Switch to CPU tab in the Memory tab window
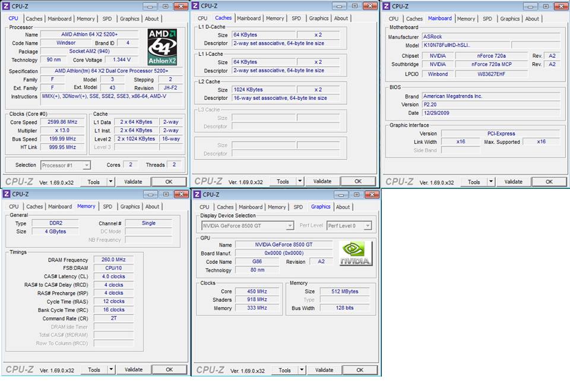 pos(14,207)
